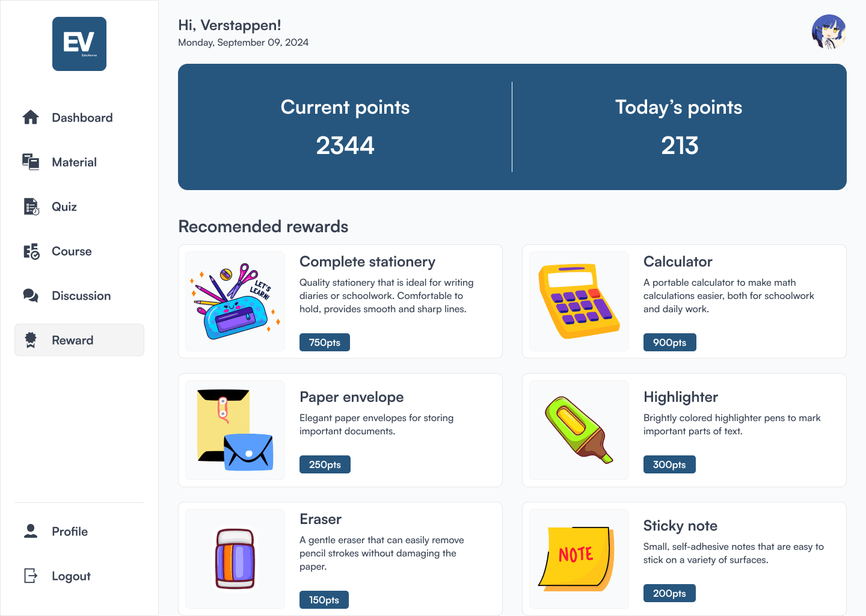Click the 150pts tag on Eraser
The width and height of the screenshot is (866, 616).
[324, 599]
